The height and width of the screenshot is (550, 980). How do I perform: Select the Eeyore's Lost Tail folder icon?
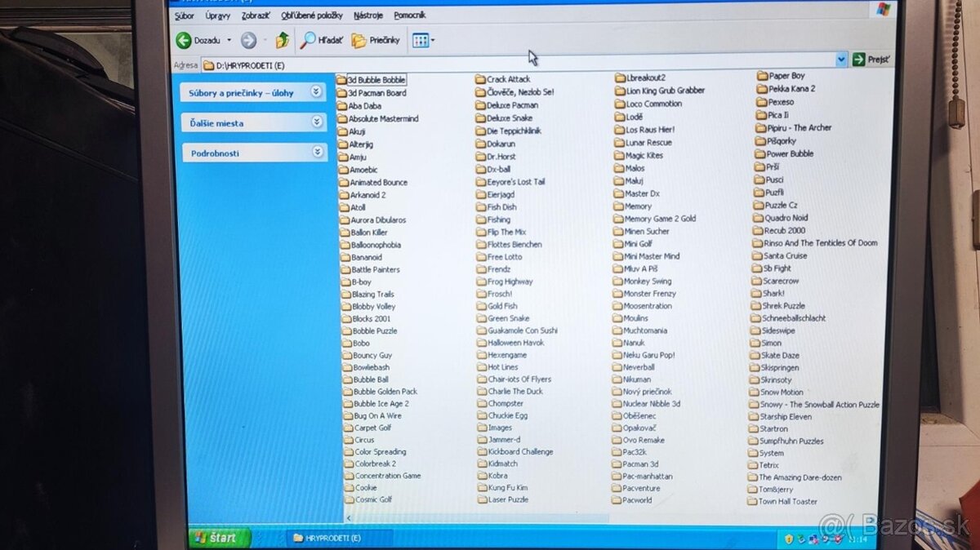point(481,182)
